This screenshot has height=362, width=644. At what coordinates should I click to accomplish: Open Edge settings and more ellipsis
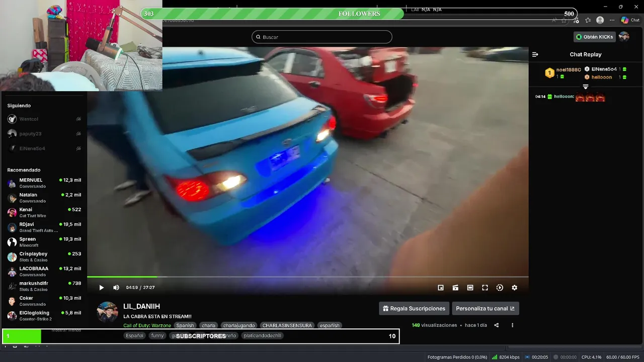(x=612, y=20)
